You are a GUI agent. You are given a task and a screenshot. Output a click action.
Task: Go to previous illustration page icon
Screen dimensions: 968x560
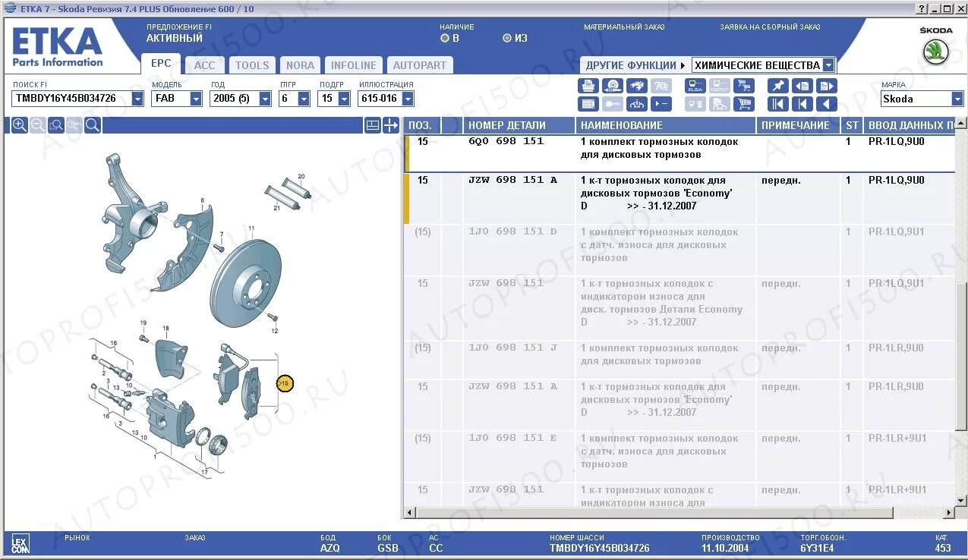click(802, 87)
